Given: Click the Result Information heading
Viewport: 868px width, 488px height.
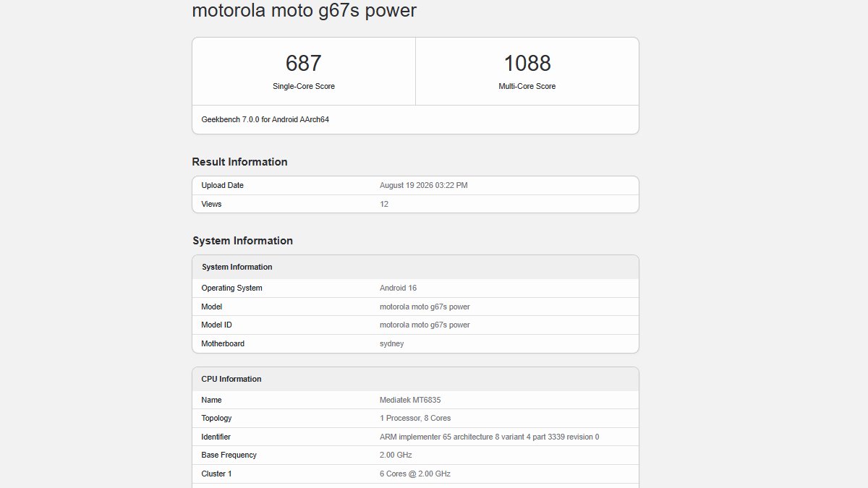Looking at the screenshot, I should click(x=239, y=162).
